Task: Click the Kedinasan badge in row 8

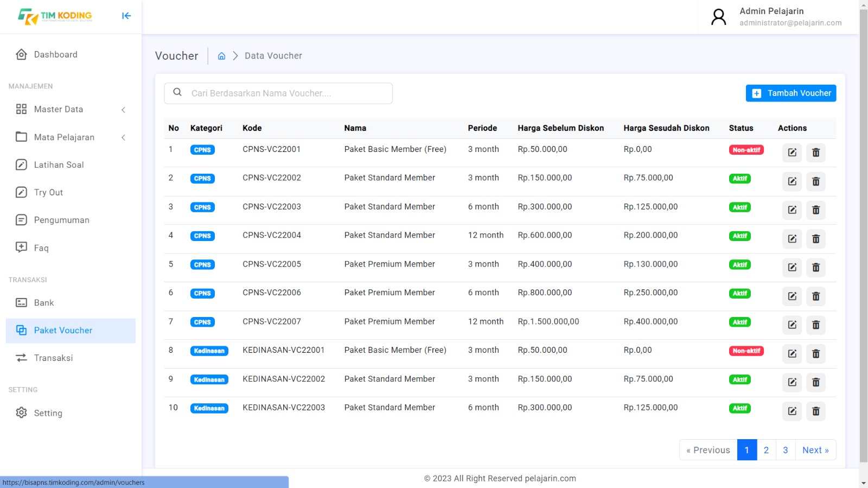Action: [209, 351]
